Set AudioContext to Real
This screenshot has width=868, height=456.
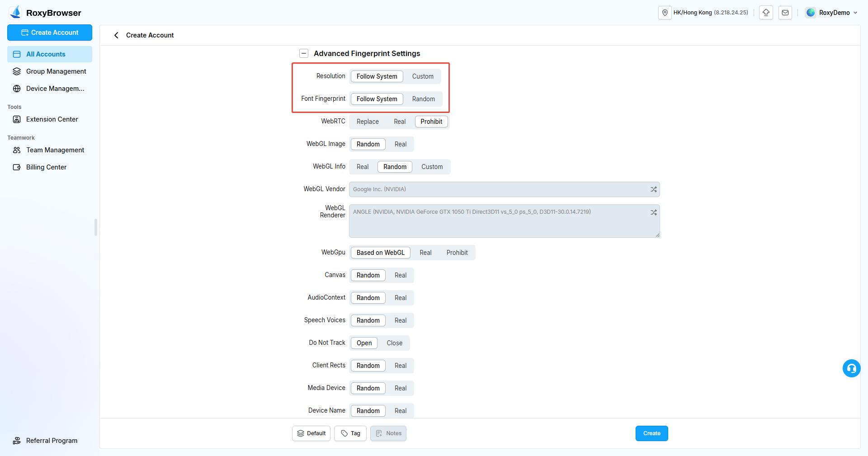[x=401, y=298]
